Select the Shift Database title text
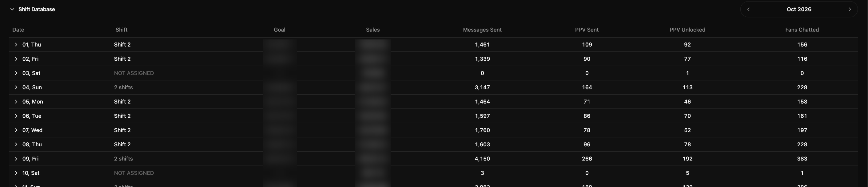Viewport: 868px width, 187px height. [x=37, y=9]
